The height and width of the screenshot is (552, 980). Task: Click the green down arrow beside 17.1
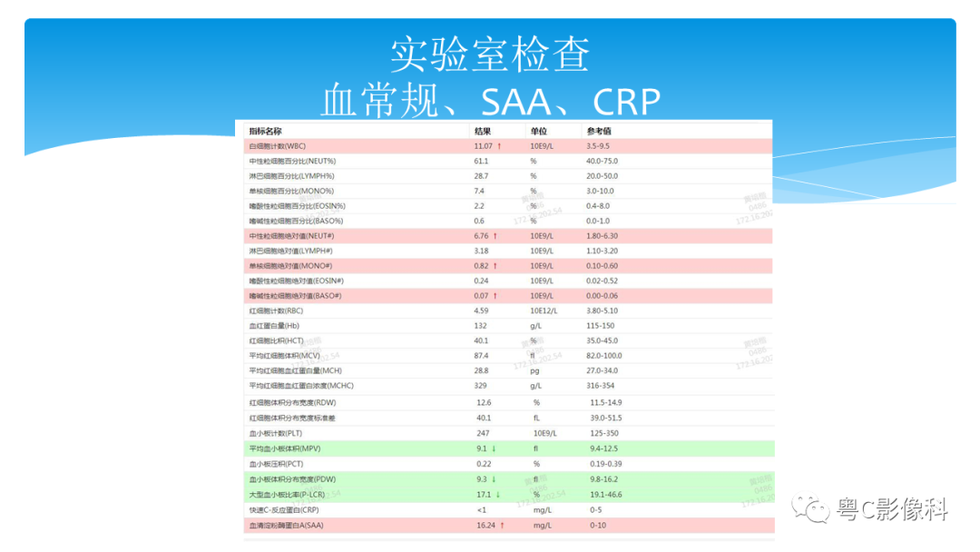pos(498,495)
